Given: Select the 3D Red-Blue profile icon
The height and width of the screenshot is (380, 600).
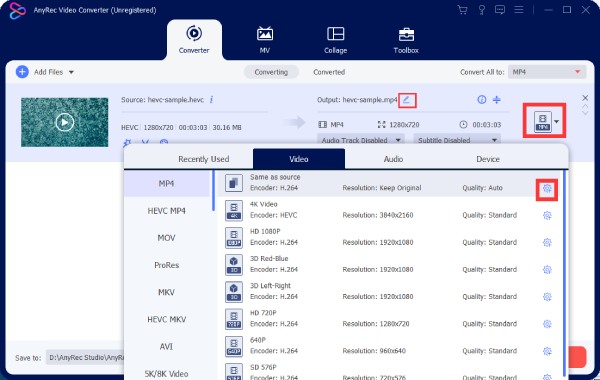Looking at the screenshot, I should point(234,264).
